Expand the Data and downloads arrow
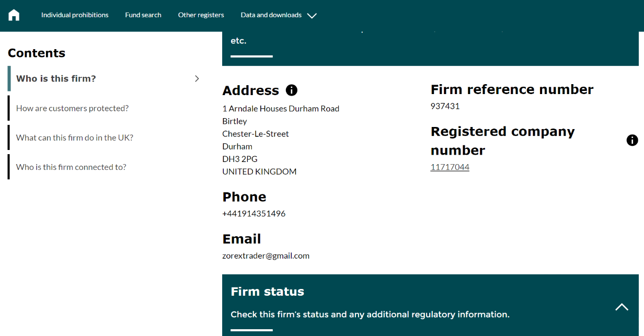Screen dimensions: 644x336 point(312,16)
